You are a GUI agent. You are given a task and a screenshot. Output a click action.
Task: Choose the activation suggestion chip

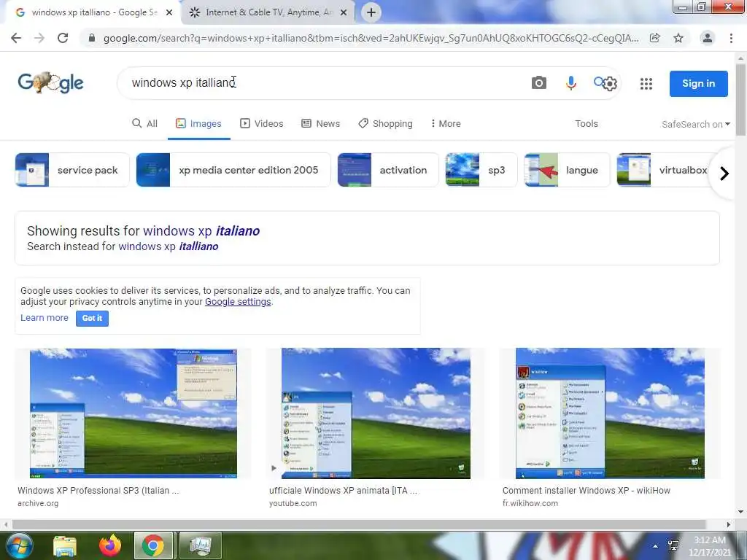pos(388,170)
